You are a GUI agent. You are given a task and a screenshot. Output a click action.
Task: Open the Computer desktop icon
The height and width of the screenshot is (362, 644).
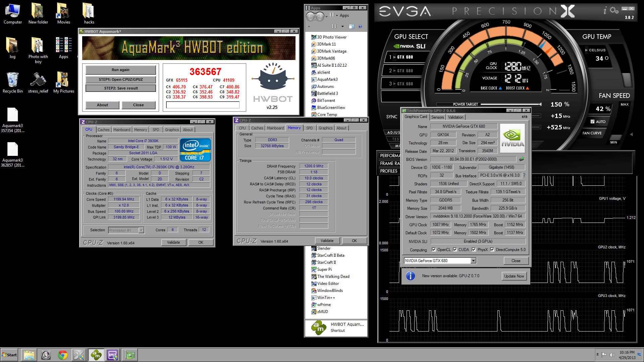pos(12,14)
